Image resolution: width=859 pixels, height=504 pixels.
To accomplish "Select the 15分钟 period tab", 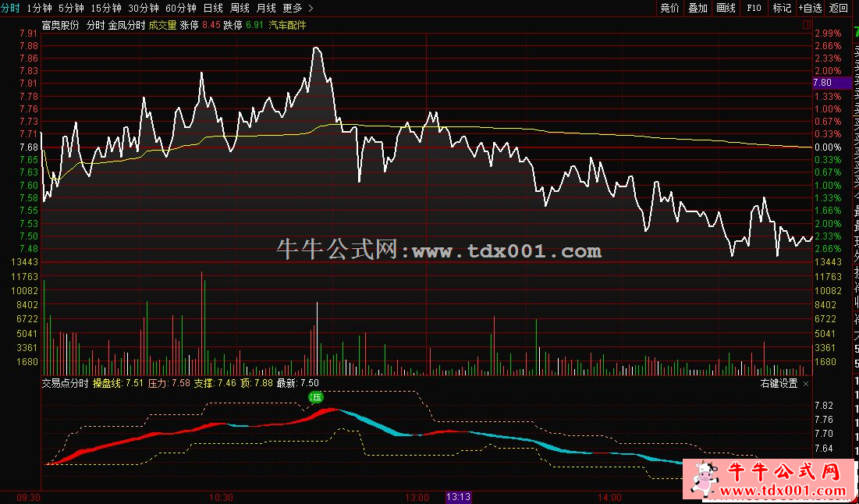I will coord(105,8).
